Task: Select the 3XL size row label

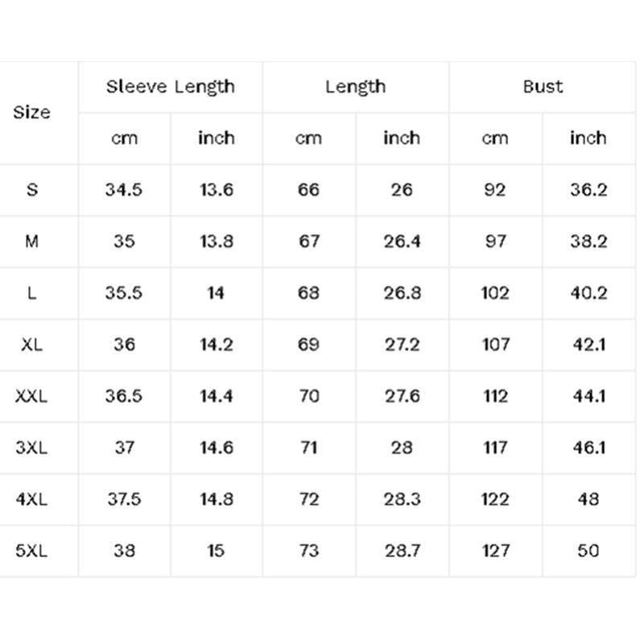Action: point(31,448)
